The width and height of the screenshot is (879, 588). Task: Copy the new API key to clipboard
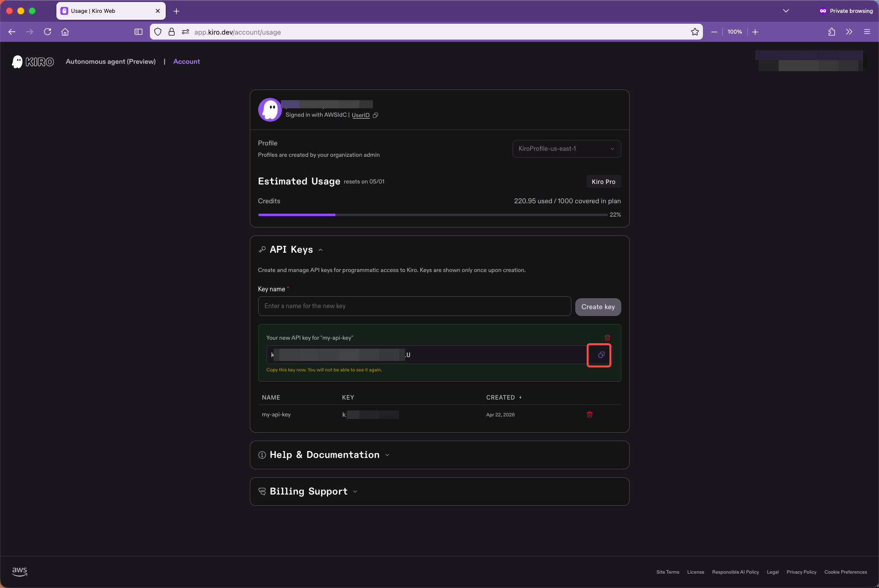(x=601, y=355)
